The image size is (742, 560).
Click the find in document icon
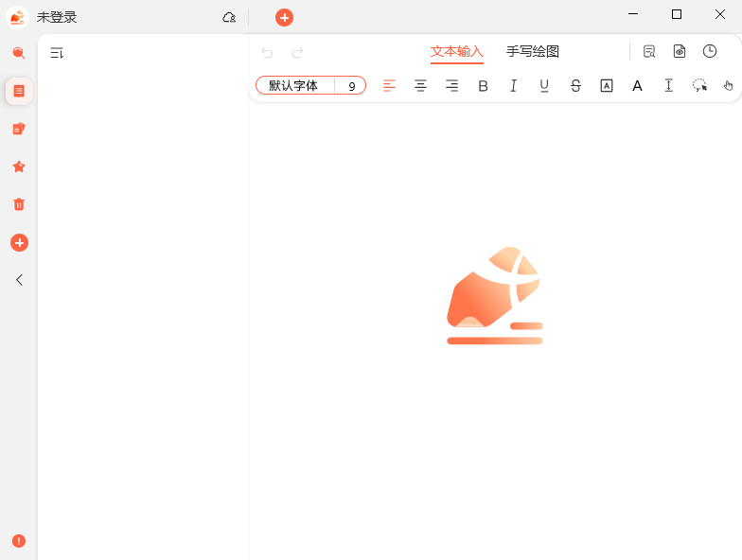(x=649, y=51)
